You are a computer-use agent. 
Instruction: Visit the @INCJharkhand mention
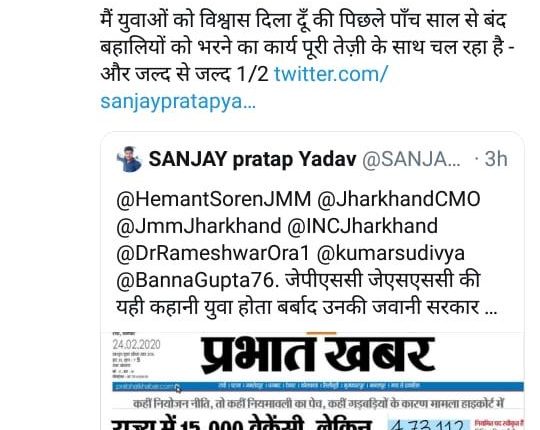tap(362, 226)
